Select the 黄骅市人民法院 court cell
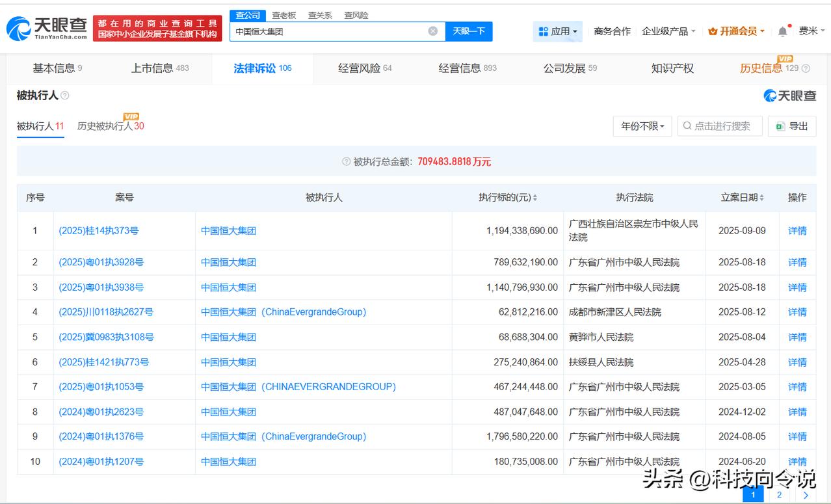Image resolution: width=831 pixels, height=504 pixels. pyautogui.click(x=635, y=337)
